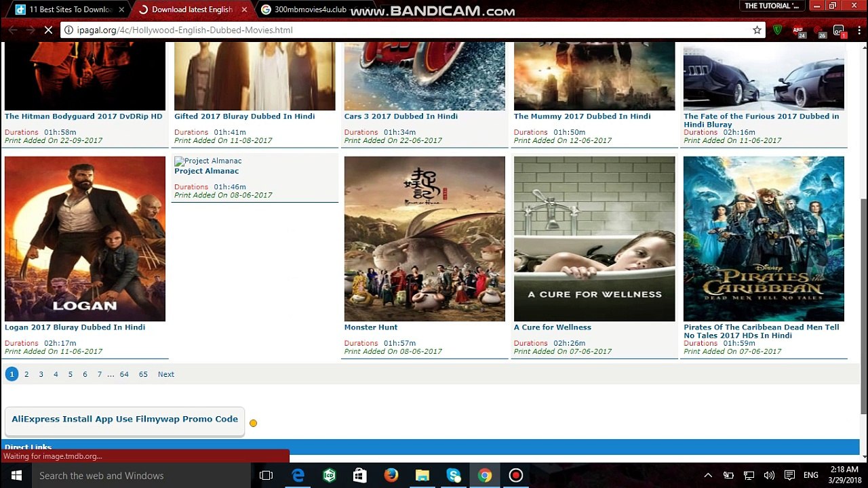Open 'The Fate of the Furious 2017' link
868x488 pixels.
click(761, 120)
